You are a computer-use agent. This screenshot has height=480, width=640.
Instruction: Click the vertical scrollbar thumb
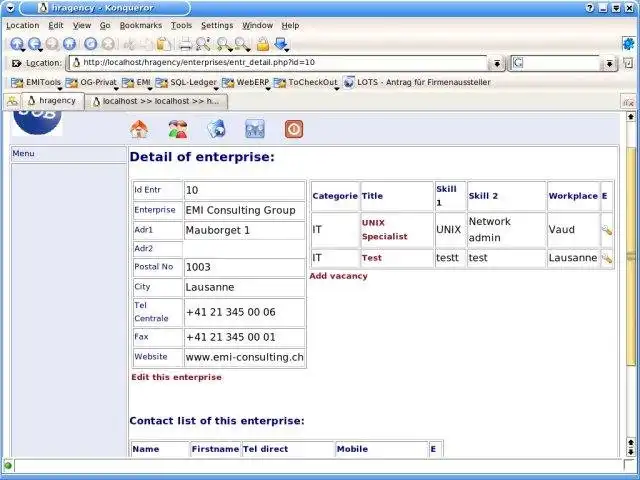coord(631,256)
